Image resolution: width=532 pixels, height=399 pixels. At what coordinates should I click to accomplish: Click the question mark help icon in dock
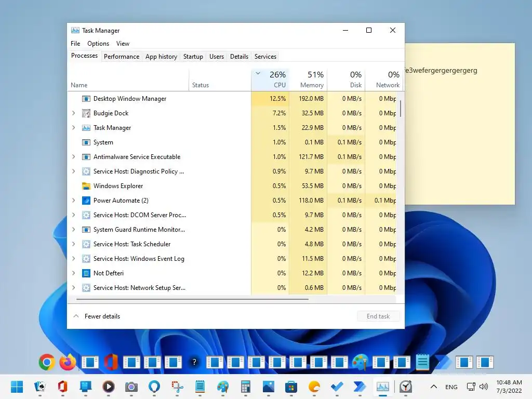194,362
